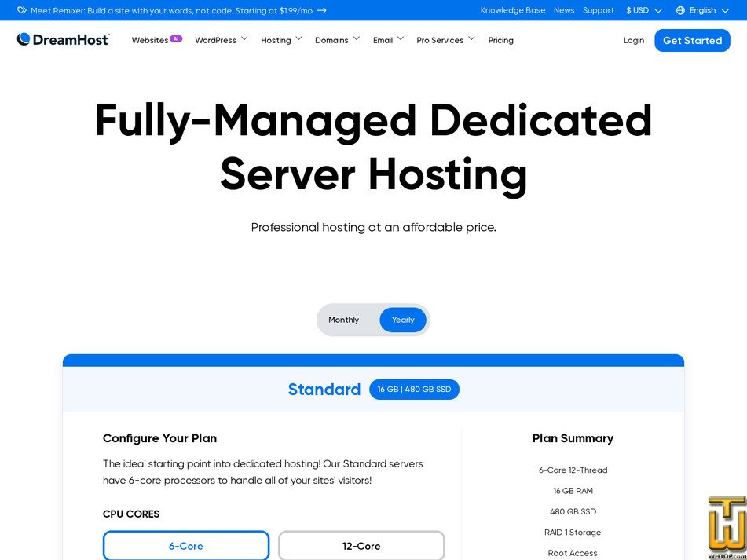Switch billing to Yearly
Image resolution: width=747 pixels, height=560 pixels.
click(x=403, y=320)
